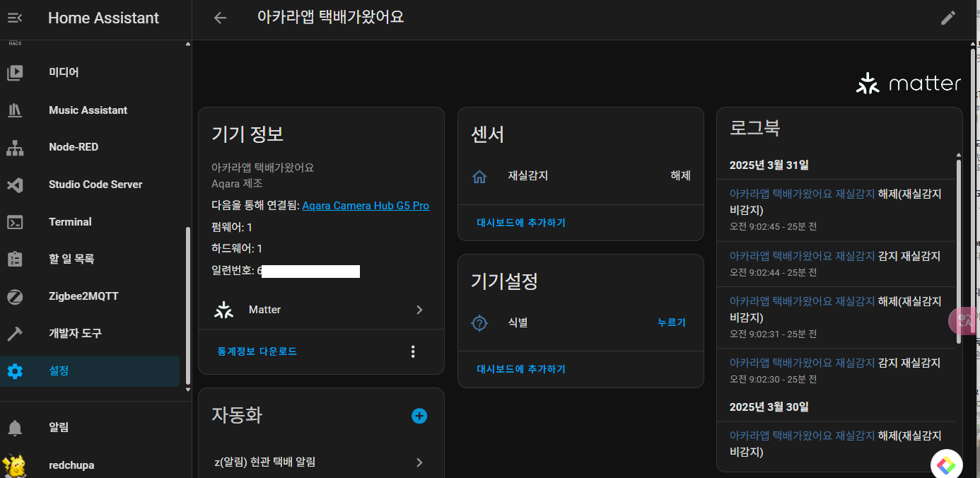
Task: Open Node-RED from the sidebar icon
Action: coord(15,146)
